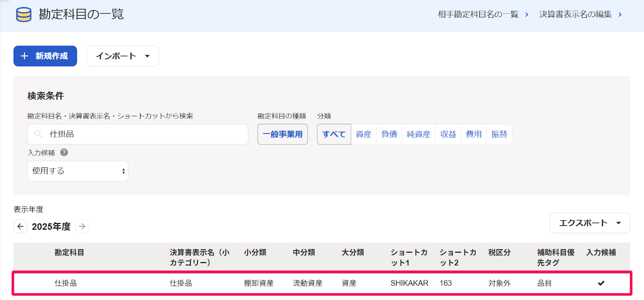Click the 流動資産 cell
The height and width of the screenshot is (300, 644).
coord(308,283)
